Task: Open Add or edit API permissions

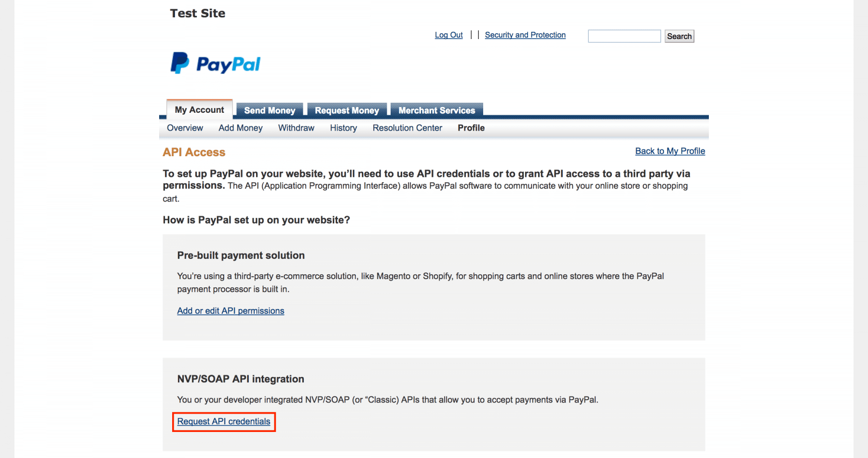Action: [230, 310]
